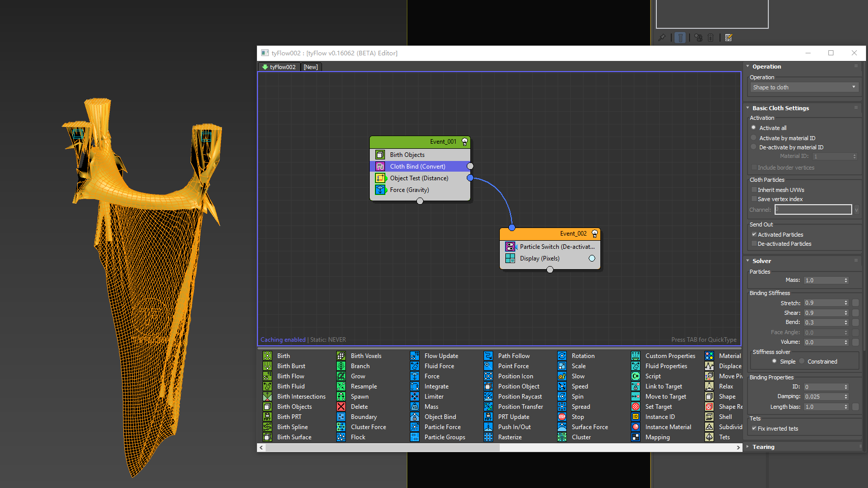The width and height of the screenshot is (868, 488).
Task: Pick the Birth Intersections operator icon
Action: pos(268,397)
